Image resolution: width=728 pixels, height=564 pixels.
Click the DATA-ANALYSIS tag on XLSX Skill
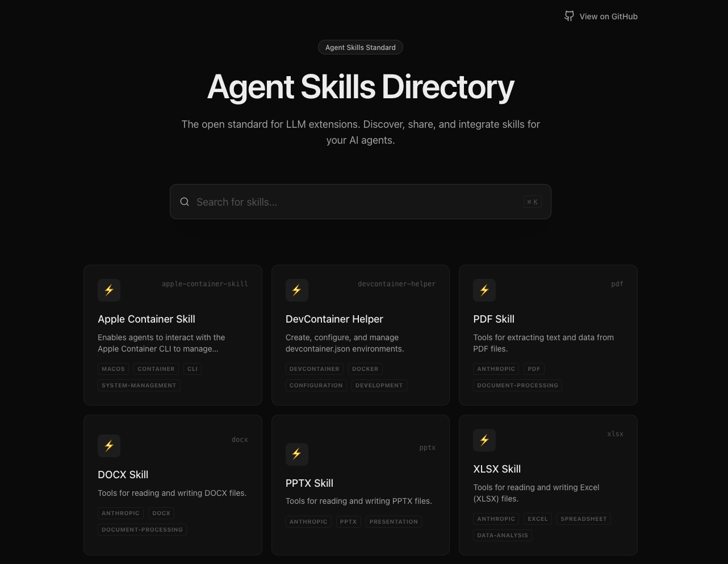coord(502,535)
